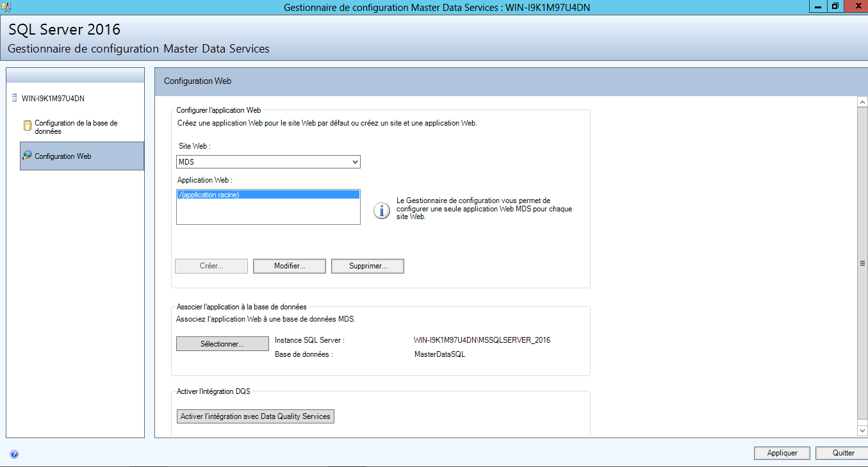Click the Configuration Web panel header
This screenshot has width=868, height=467.
point(511,81)
